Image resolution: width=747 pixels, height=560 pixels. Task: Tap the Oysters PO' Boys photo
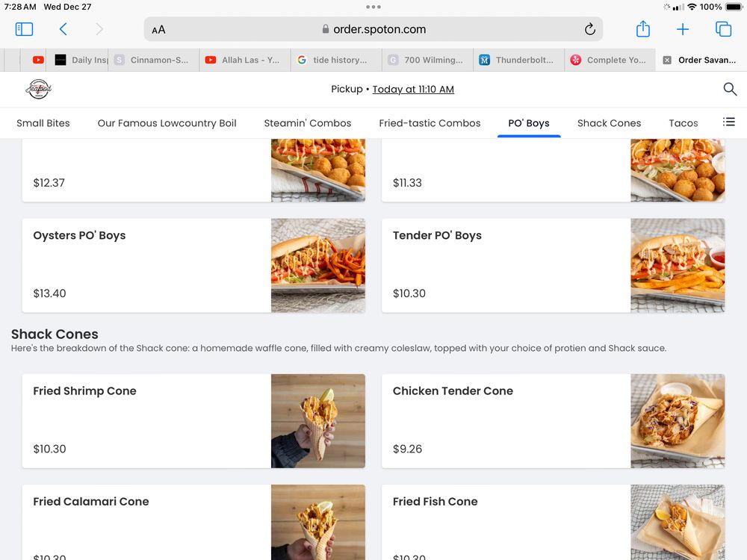pyautogui.click(x=318, y=265)
